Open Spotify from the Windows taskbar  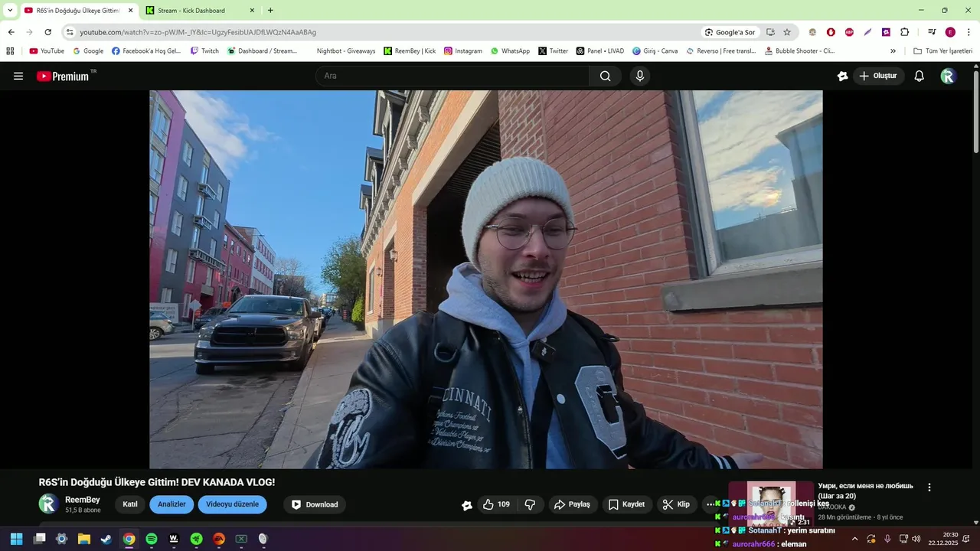click(x=152, y=539)
